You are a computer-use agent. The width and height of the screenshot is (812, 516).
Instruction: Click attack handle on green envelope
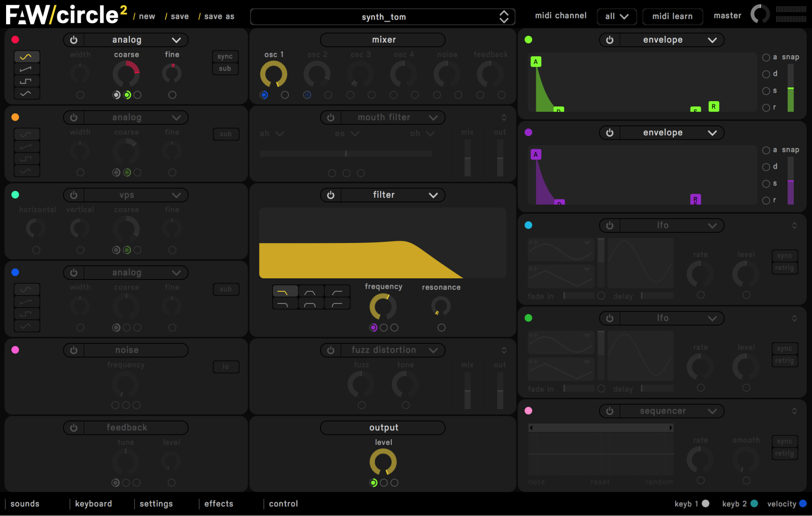click(x=536, y=62)
